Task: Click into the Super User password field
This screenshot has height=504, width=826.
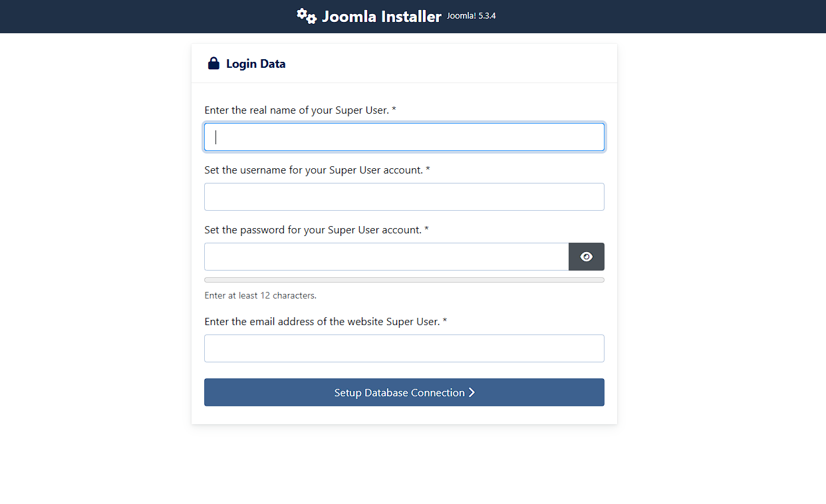Action: pos(386,257)
